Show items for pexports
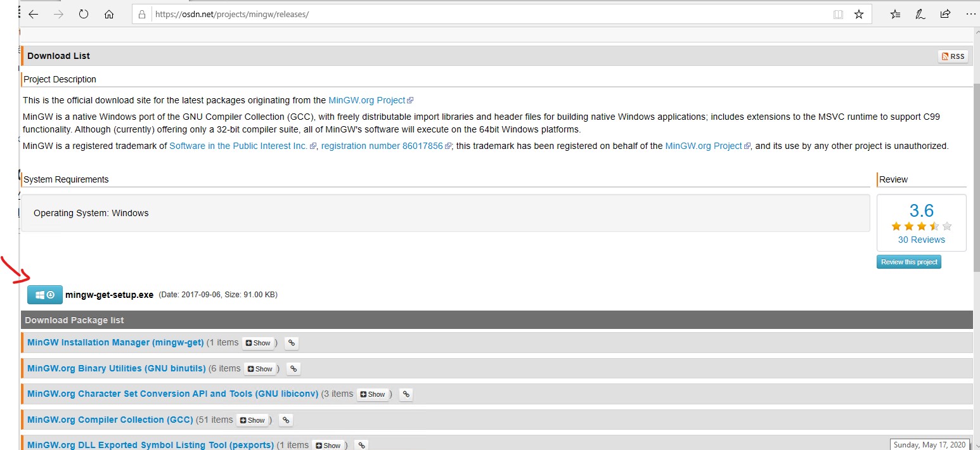Image resolution: width=980 pixels, height=450 pixels. (328, 446)
